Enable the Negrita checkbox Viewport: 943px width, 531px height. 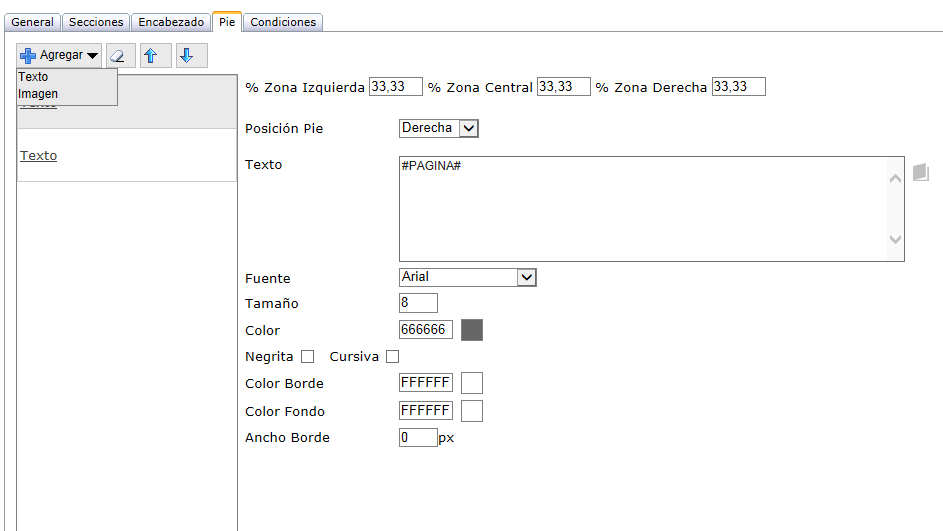(x=308, y=357)
